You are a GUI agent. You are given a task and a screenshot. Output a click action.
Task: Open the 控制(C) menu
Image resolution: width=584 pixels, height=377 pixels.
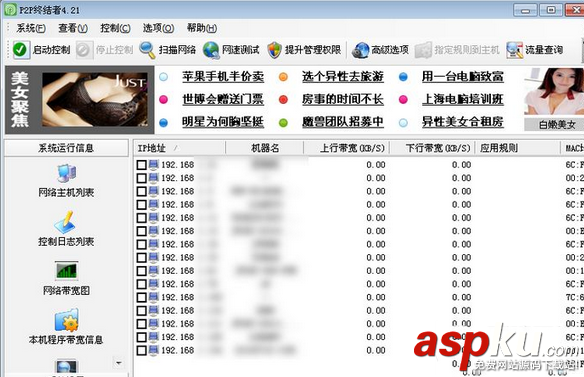(115, 28)
